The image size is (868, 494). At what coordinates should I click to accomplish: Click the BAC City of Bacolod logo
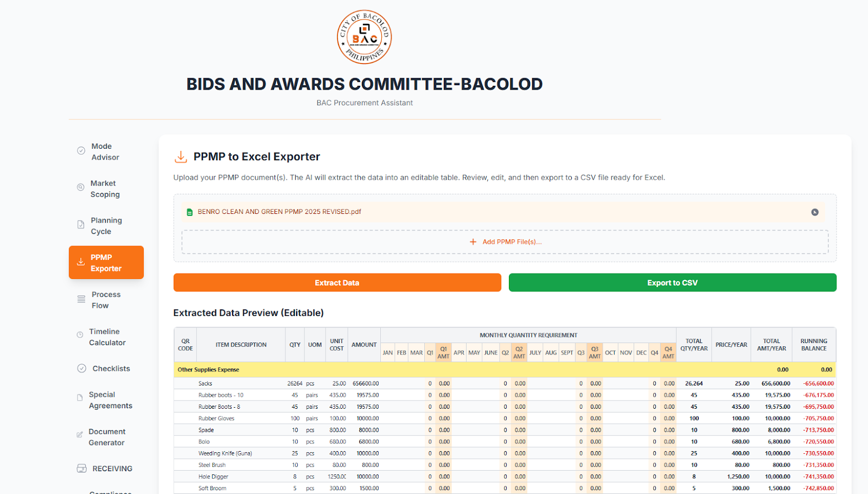(364, 37)
